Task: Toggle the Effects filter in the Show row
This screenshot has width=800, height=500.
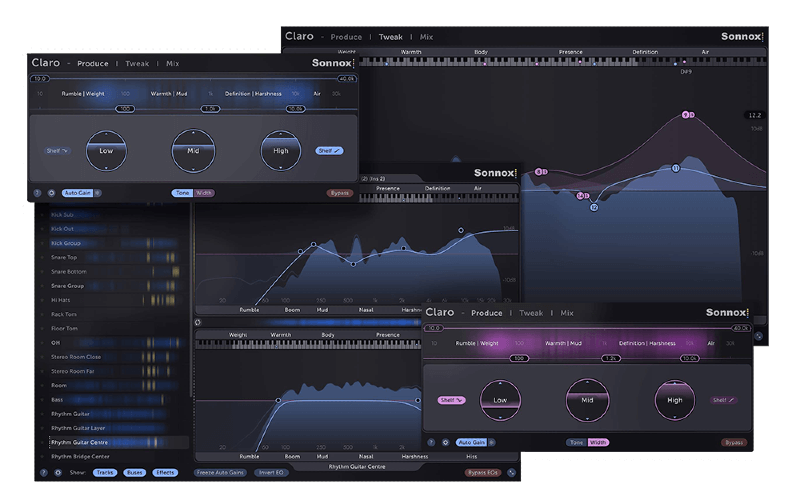Action: 166,472
